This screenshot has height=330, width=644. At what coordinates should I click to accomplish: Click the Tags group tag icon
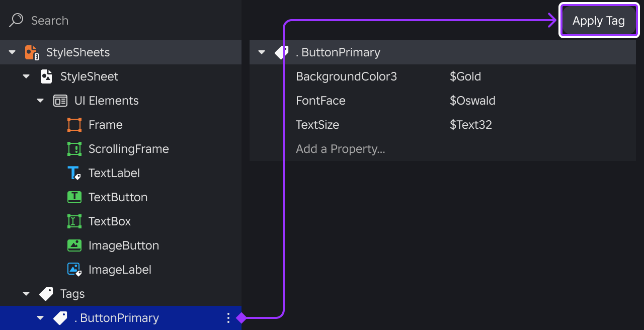(x=46, y=294)
